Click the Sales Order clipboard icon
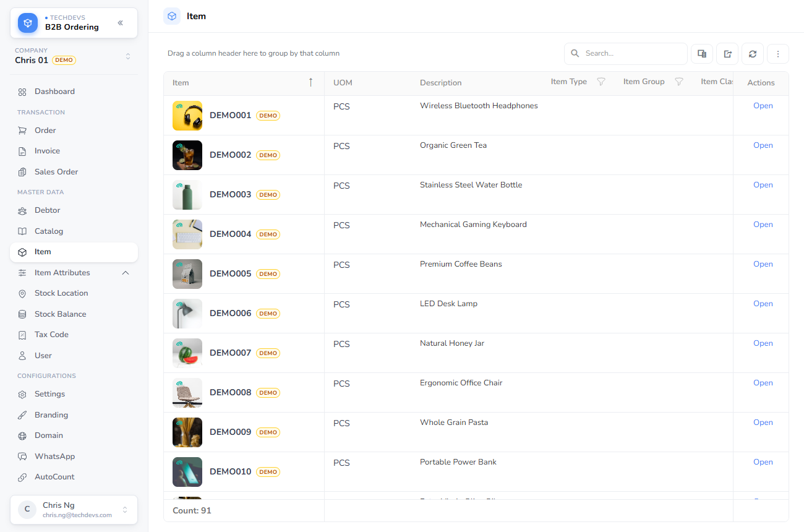 point(22,172)
